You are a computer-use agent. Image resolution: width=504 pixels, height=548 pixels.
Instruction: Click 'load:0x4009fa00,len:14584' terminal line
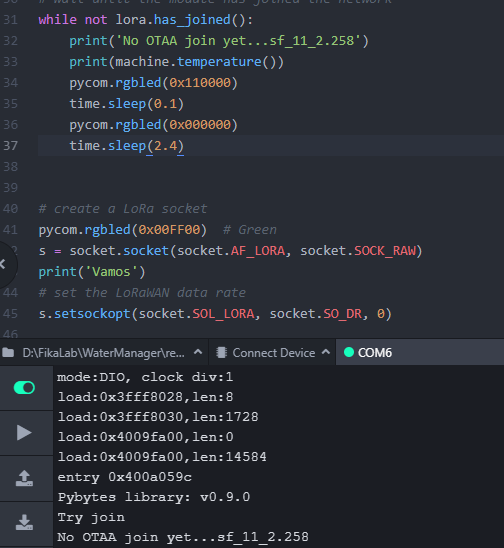click(x=162, y=457)
